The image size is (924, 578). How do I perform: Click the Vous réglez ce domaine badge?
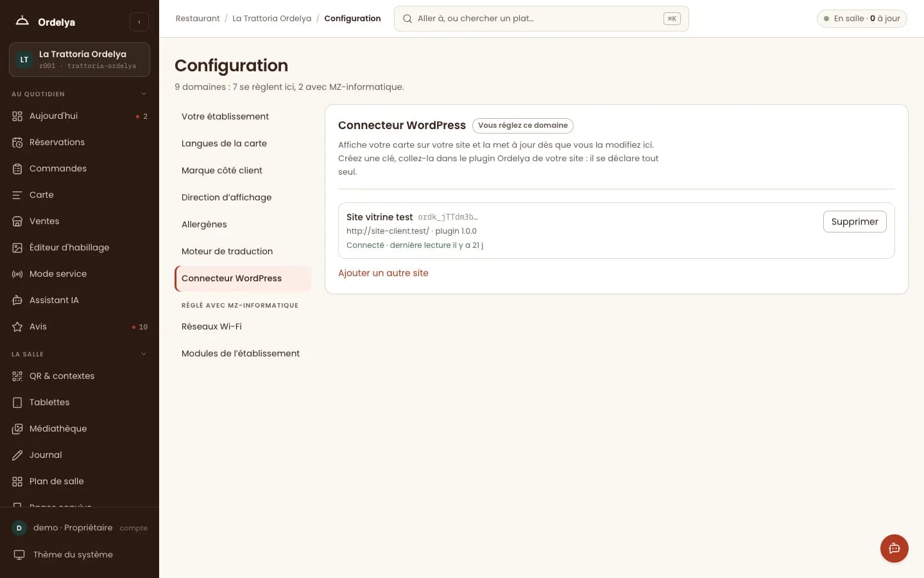(x=523, y=125)
